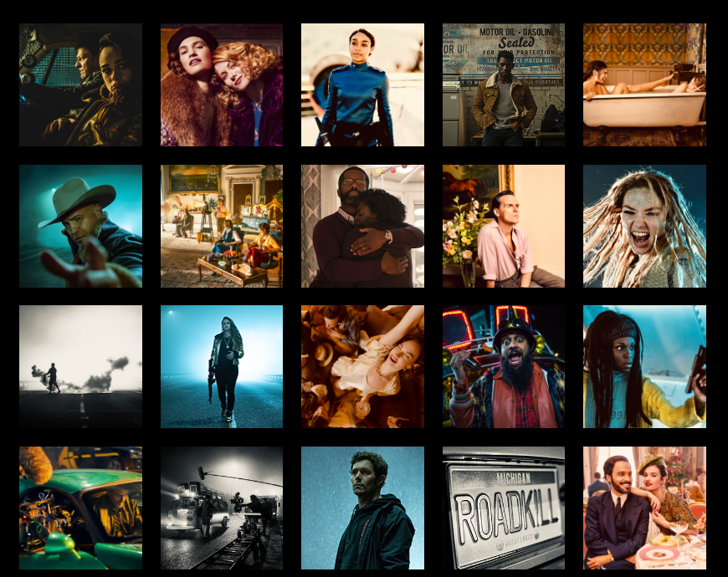Open the black-and-white smoky road silhouette photo
Image resolution: width=728 pixels, height=577 pixels.
(x=80, y=366)
